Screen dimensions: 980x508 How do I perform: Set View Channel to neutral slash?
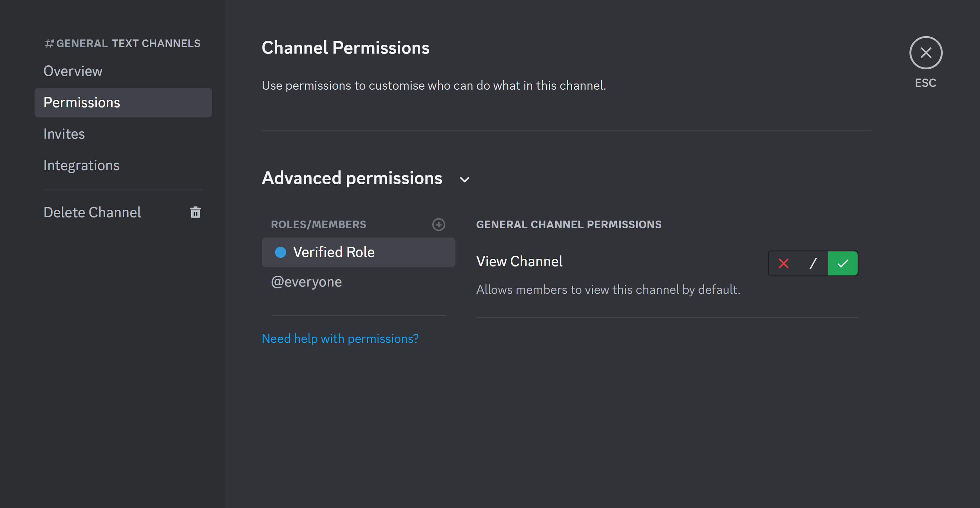813,263
